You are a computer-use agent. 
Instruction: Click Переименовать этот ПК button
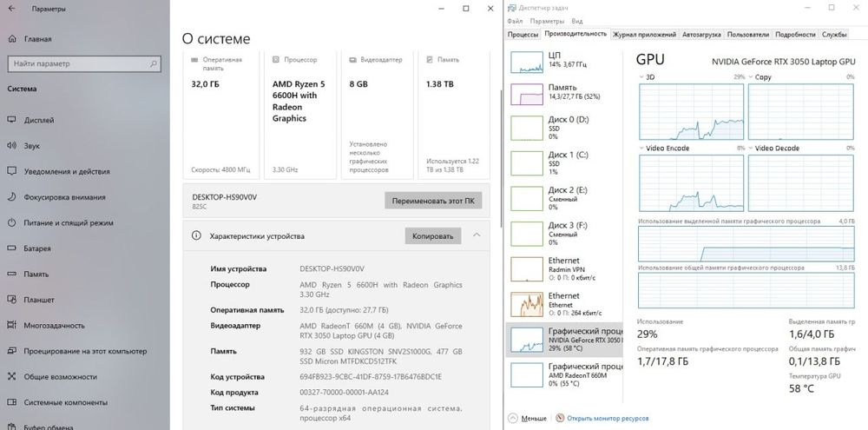tap(433, 201)
